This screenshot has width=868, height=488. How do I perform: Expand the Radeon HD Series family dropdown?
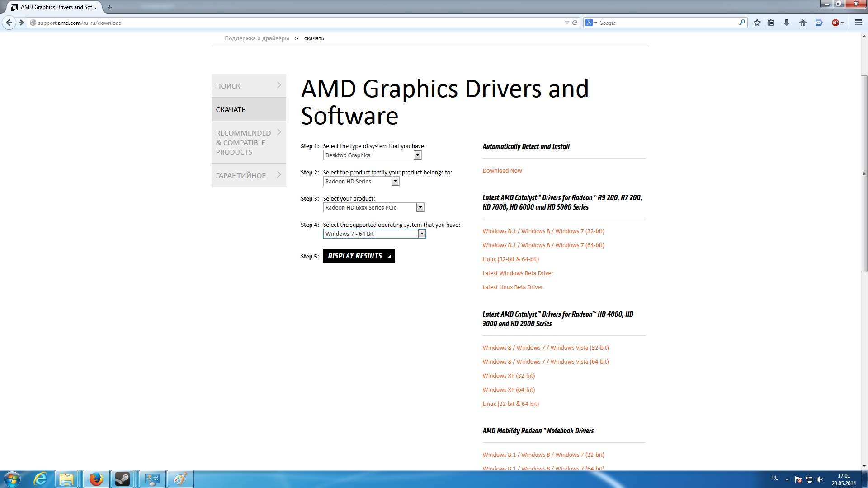tap(361, 182)
